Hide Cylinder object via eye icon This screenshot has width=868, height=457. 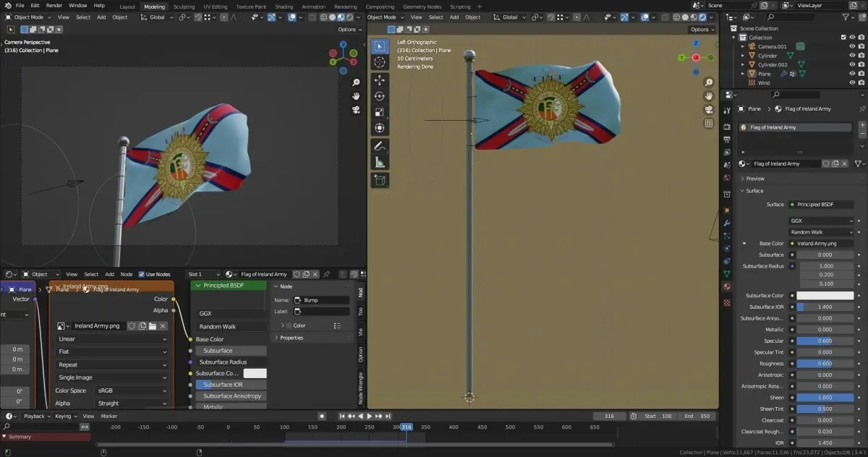(x=852, y=56)
